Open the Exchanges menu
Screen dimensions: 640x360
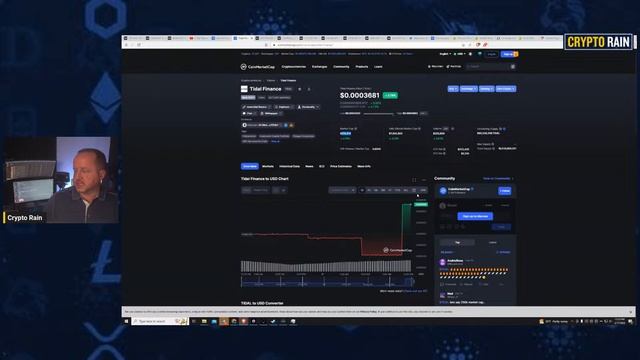pyautogui.click(x=320, y=67)
